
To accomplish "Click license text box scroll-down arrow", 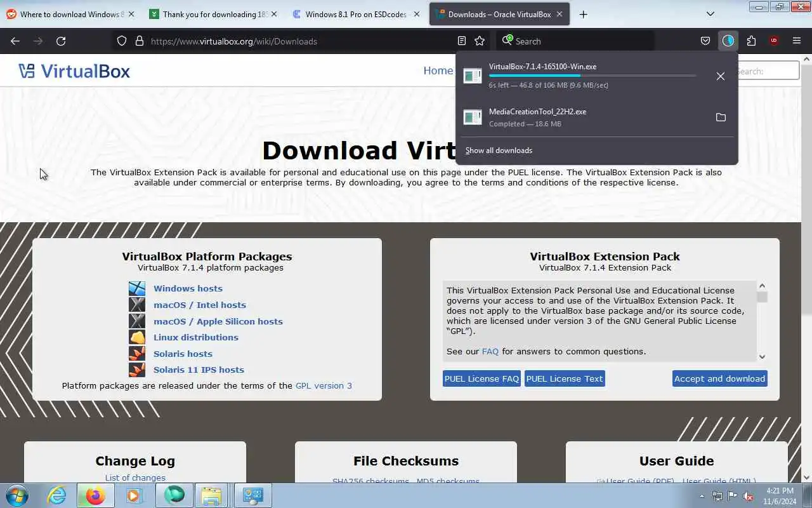I will 763,357.
